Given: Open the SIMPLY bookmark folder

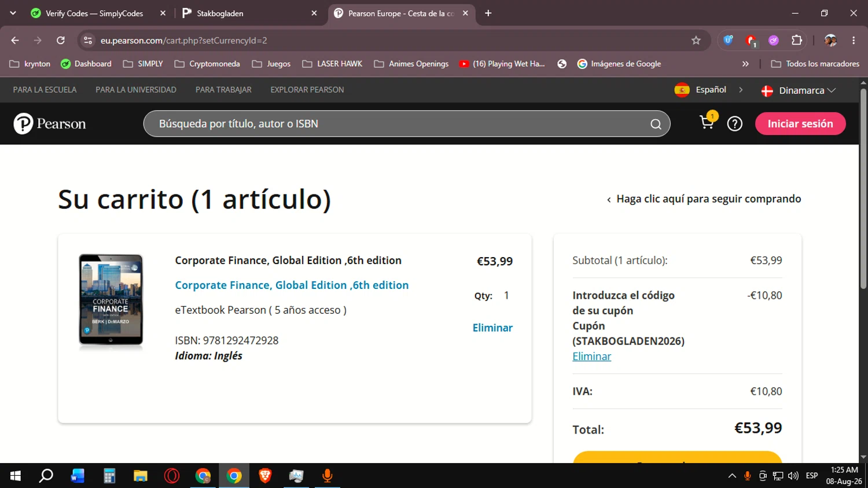Looking at the screenshot, I should click(x=143, y=64).
